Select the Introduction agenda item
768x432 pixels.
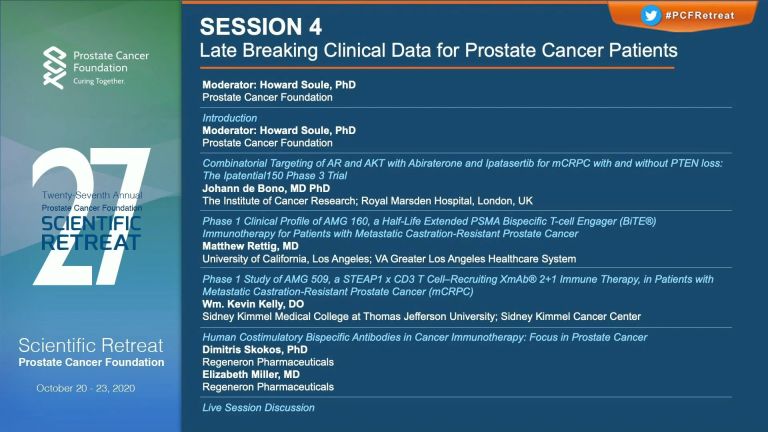click(230, 118)
